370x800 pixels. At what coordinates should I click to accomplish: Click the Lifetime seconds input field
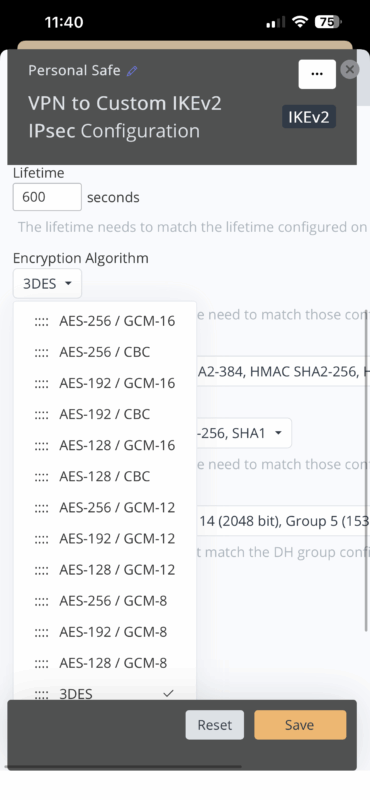(x=47, y=197)
